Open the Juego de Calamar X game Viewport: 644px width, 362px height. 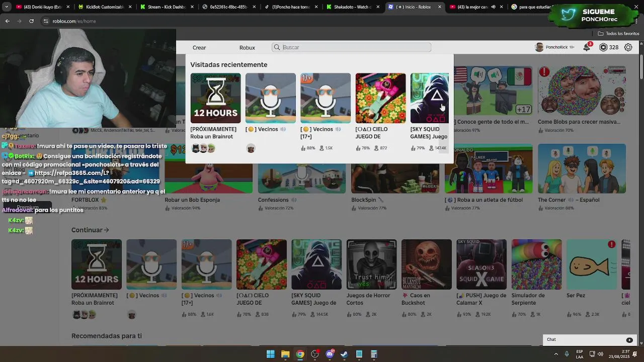tap(481, 264)
